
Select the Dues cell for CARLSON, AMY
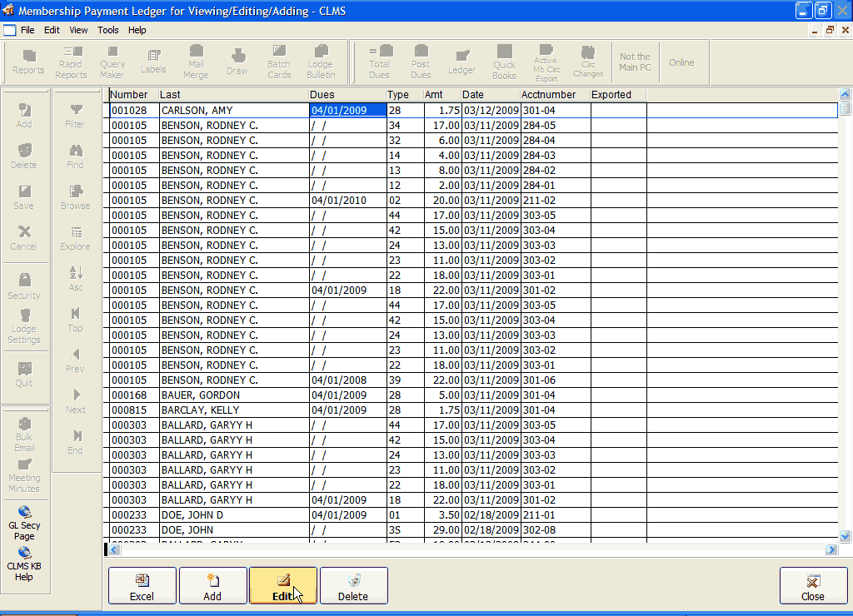(347, 110)
